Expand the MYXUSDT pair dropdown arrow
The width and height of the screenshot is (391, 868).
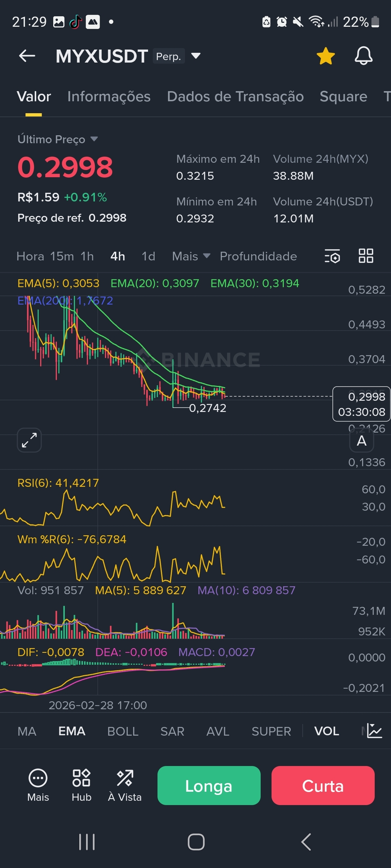pos(196,56)
